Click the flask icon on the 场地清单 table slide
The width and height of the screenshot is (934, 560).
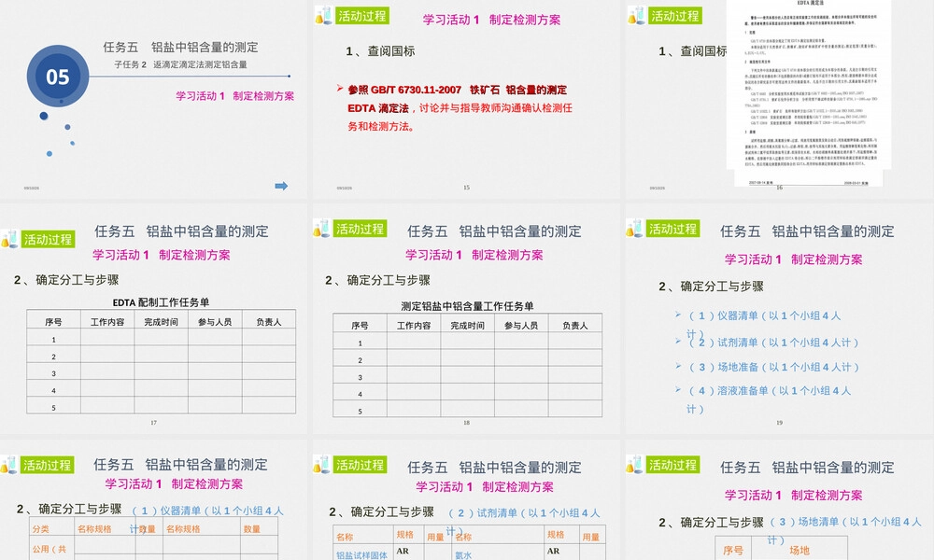pos(634,464)
